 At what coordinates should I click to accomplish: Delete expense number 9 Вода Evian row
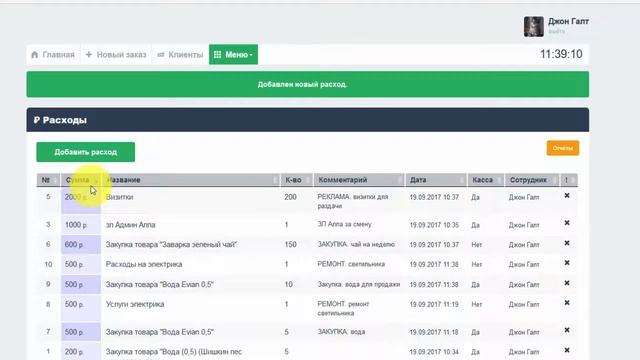click(567, 283)
